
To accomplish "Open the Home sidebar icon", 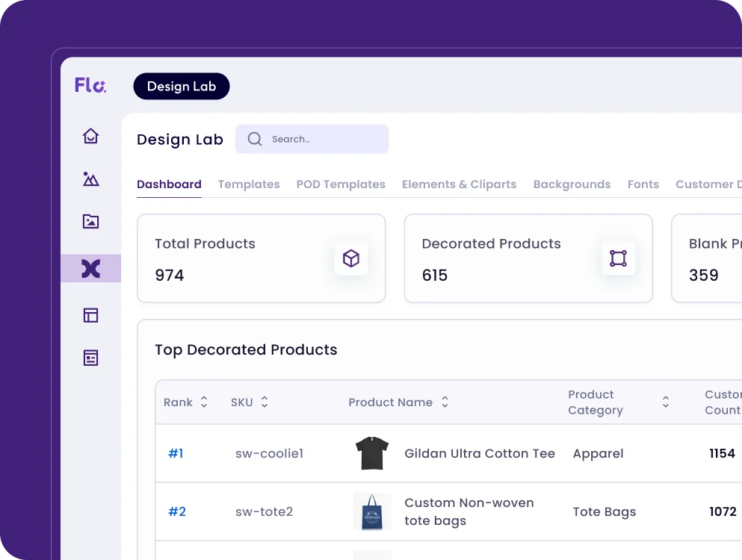I will tap(90, 136).
